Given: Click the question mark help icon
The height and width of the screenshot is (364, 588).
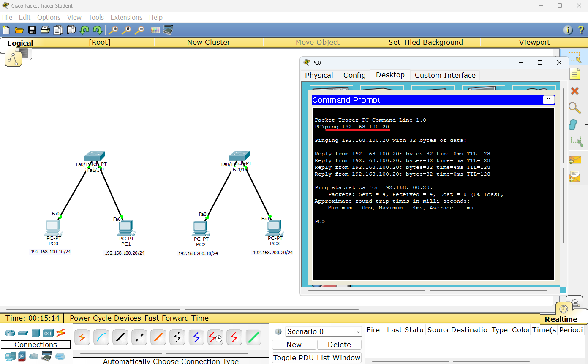Looking at the screenshot, I should tap(581, 30).
